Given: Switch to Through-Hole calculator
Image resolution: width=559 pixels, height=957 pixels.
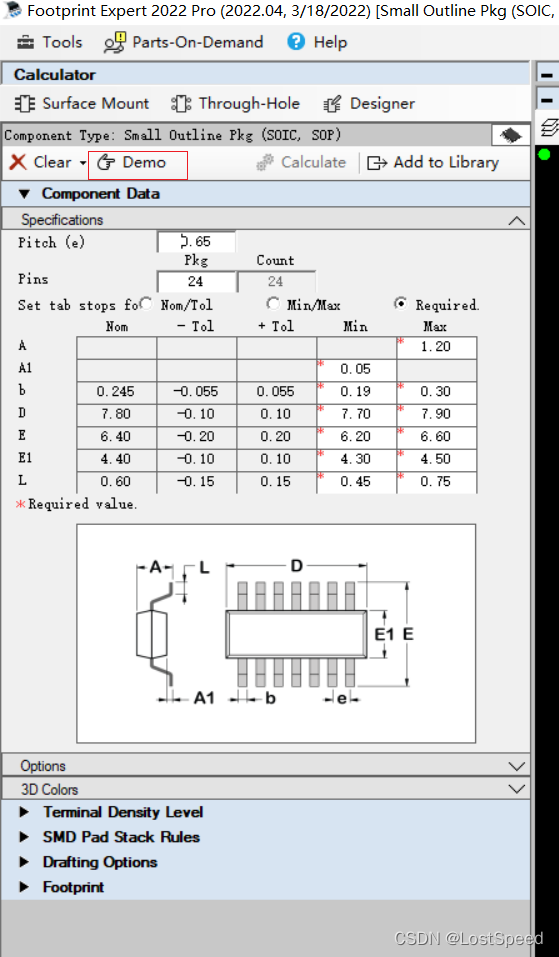Looking at the screenshot, I should point(236,104).
